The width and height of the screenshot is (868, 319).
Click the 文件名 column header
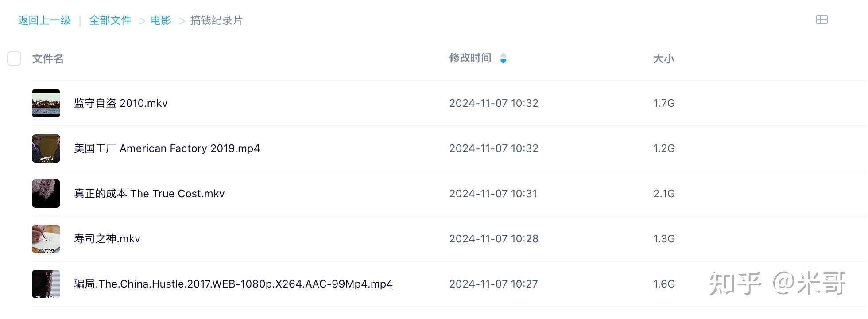coord(48,59)
